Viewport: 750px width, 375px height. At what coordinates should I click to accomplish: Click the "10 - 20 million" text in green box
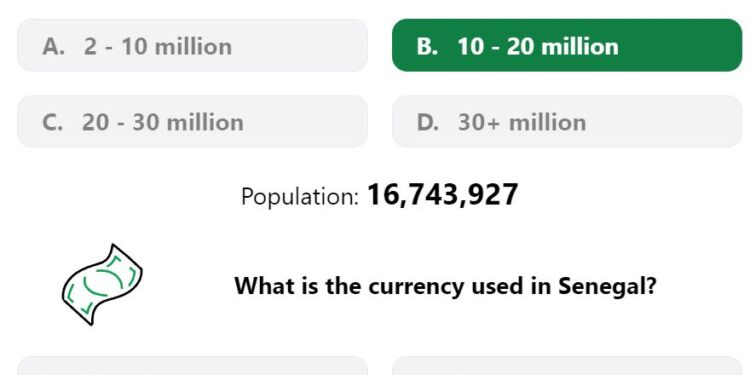[538, 46]
